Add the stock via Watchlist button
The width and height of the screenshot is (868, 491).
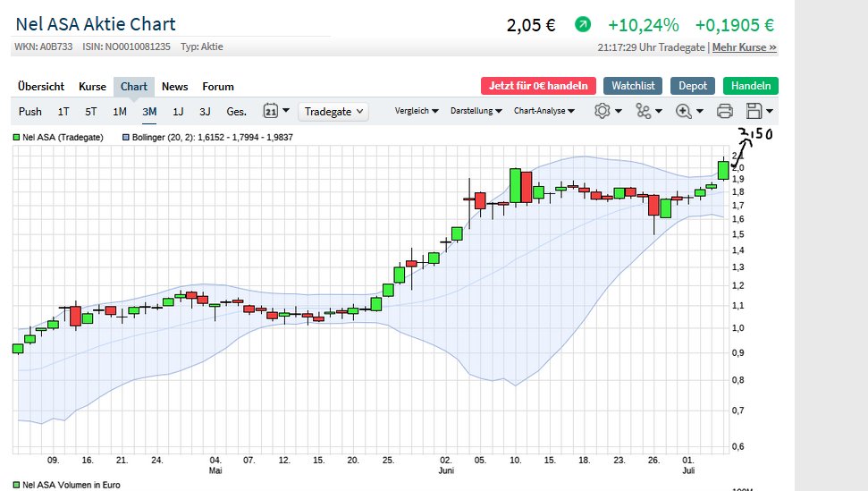[x=633, y=86]
